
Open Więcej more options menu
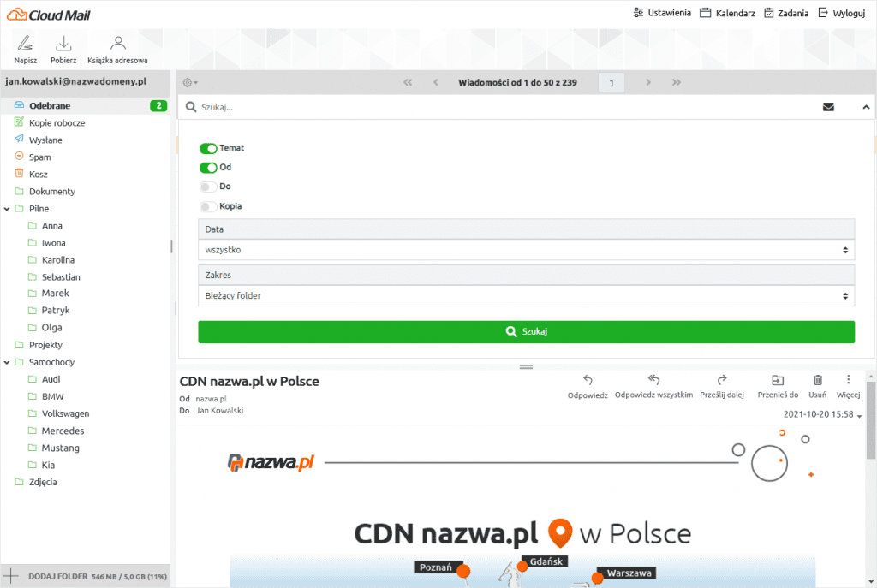tap(848, 386)
